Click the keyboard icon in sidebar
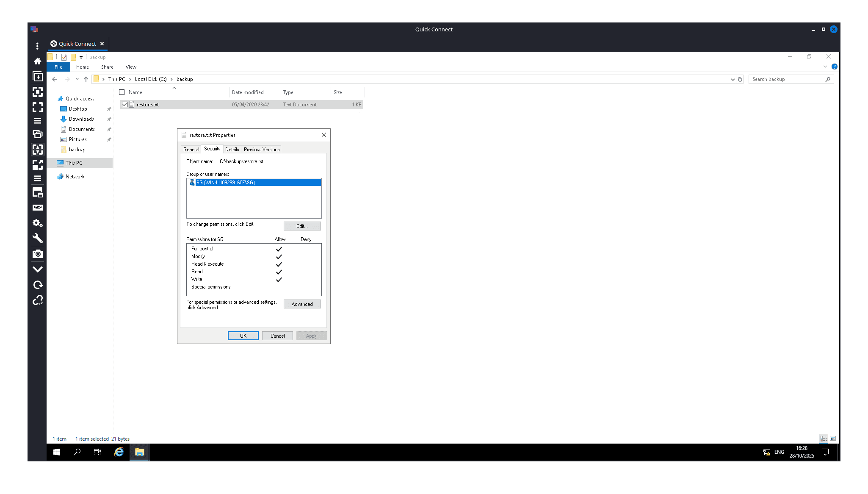 click(38, 208)
